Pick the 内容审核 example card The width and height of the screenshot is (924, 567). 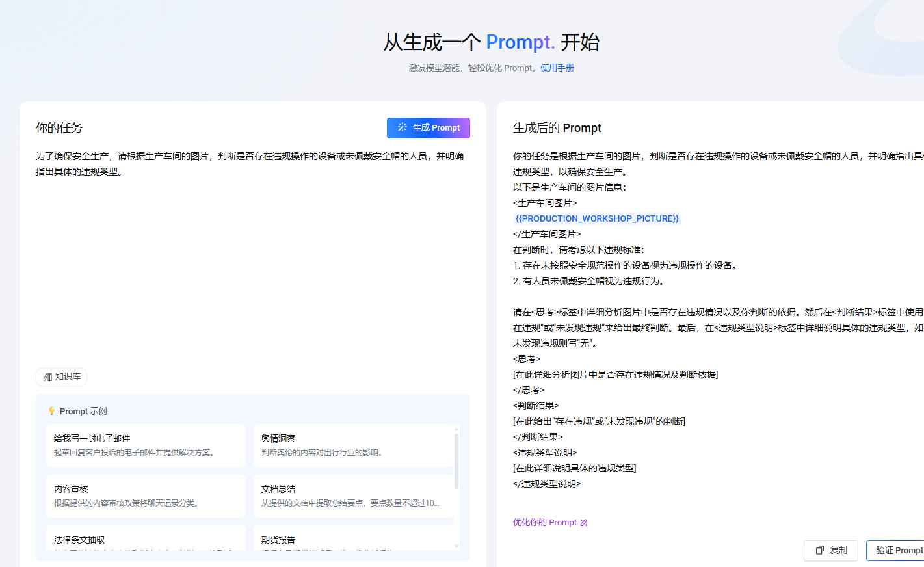[x=146, y=496]
